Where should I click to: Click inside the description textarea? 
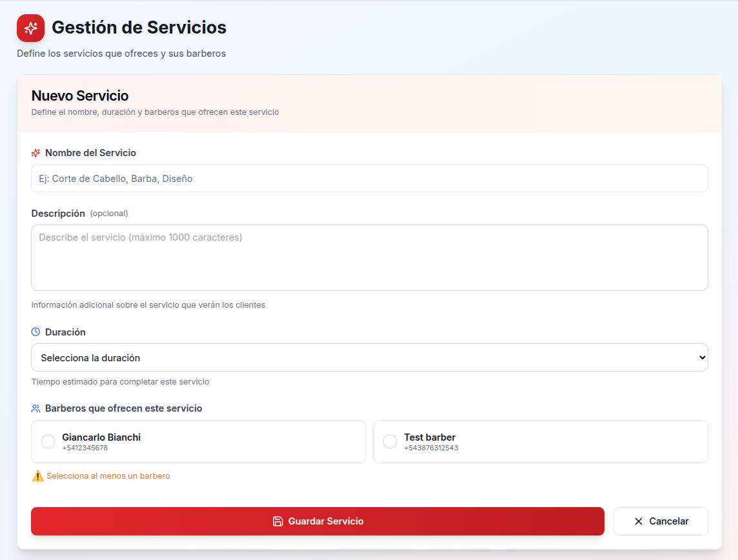point(369,257)
